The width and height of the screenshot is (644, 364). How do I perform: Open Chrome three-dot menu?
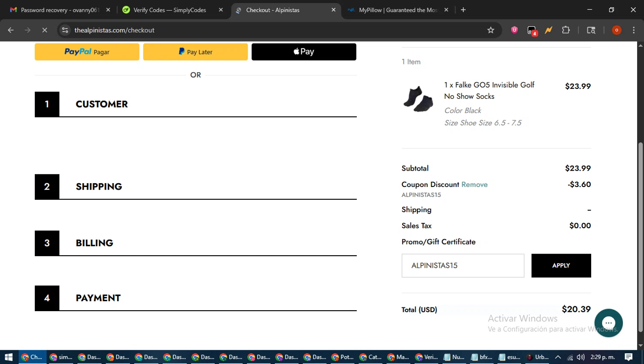(x=634, y=30)
